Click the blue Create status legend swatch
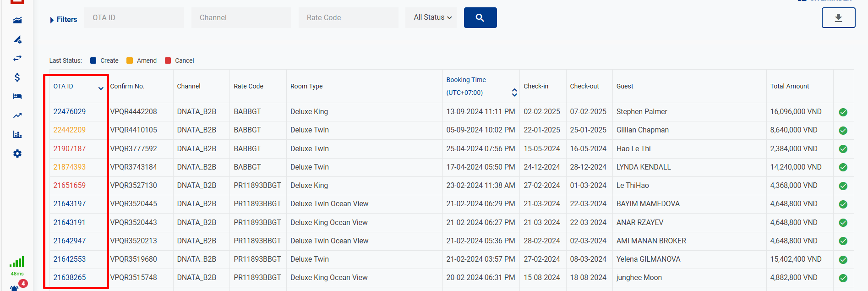The width and height of the screenshot is (868, 291). (x=93, y=60)
